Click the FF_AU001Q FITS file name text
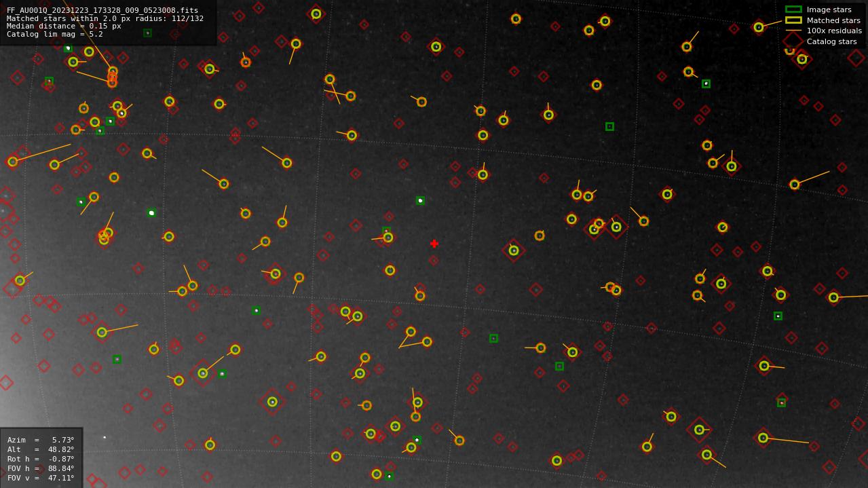Image resolution: width=868 pixels, height=488 pixels. tap(102, 10)
